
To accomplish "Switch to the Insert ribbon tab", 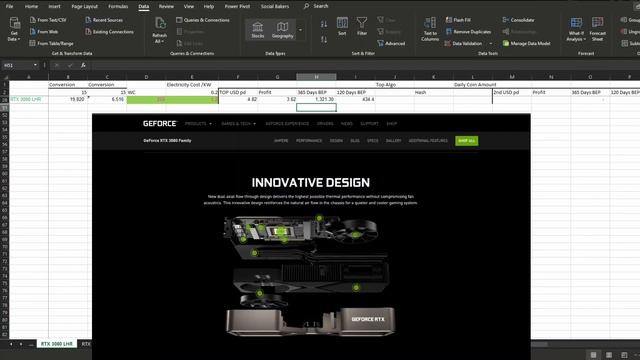I will pyautogui.click(x=54, y=7).
